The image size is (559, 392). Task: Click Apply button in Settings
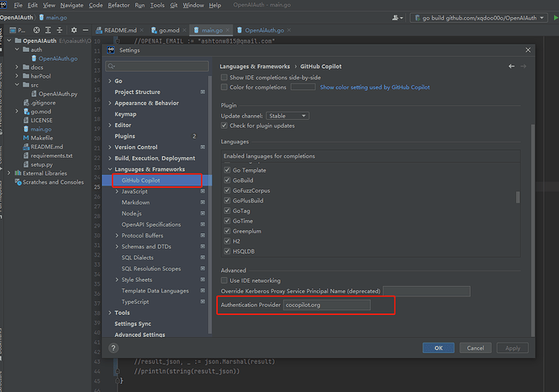pos(513,348)
